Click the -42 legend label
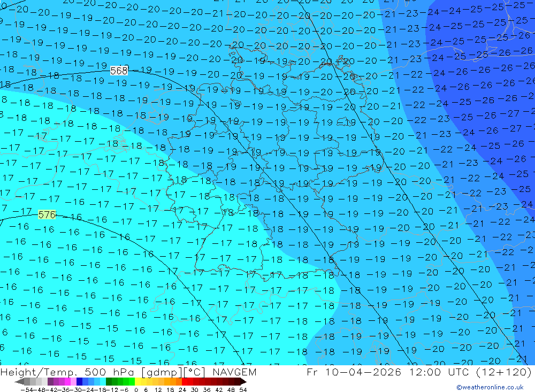The image size is (535, 392). [x=52, y=390]
